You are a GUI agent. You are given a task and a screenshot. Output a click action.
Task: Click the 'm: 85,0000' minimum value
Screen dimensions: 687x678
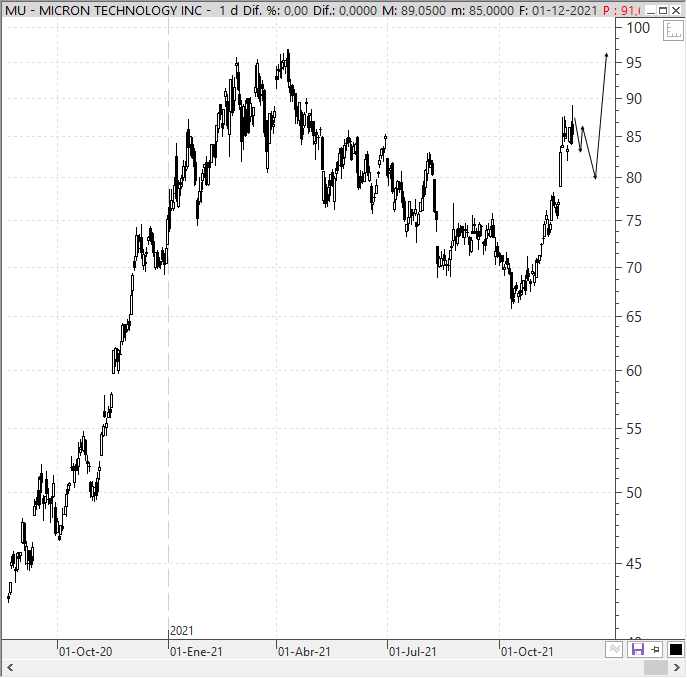click(483, 11)
